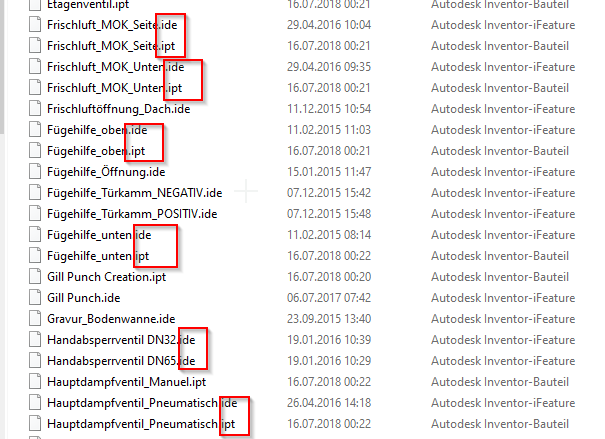Click the file icon next to Frischluft_MOK_Unten.ipt
605x439 pixels.
pos(35,88)
